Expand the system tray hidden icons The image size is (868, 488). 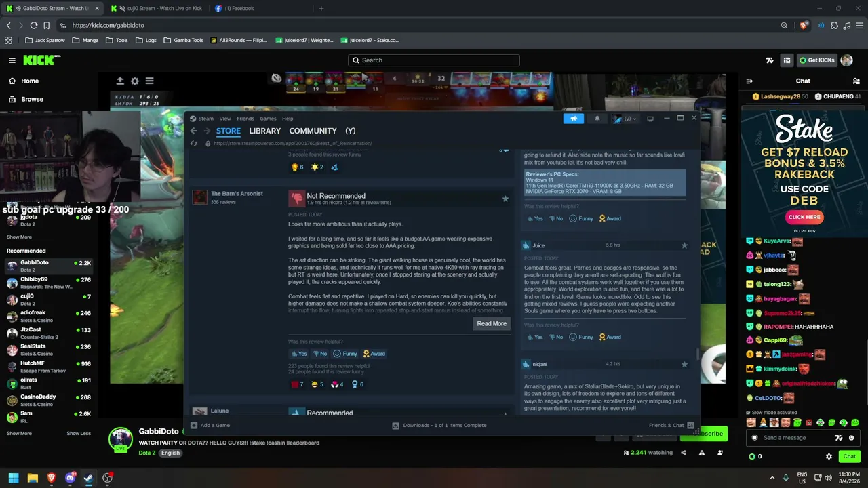pyautogui.click(x=772, y=478)
